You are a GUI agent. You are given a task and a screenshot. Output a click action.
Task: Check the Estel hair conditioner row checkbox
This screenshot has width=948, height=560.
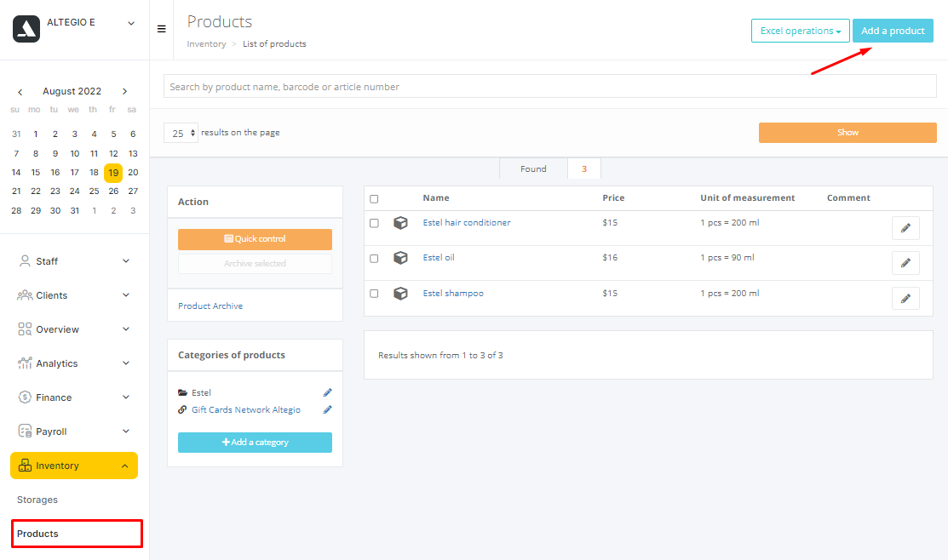tap(374, 223)
